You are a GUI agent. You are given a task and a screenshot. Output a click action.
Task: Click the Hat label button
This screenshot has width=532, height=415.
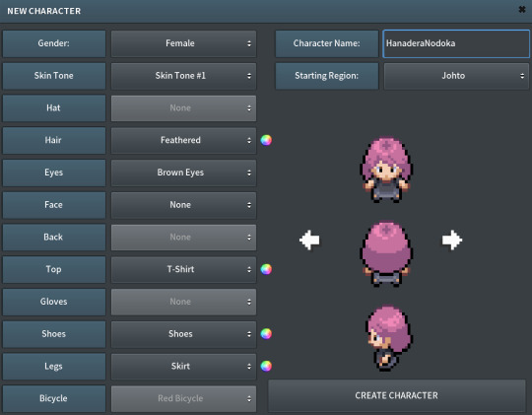[54, 108]
